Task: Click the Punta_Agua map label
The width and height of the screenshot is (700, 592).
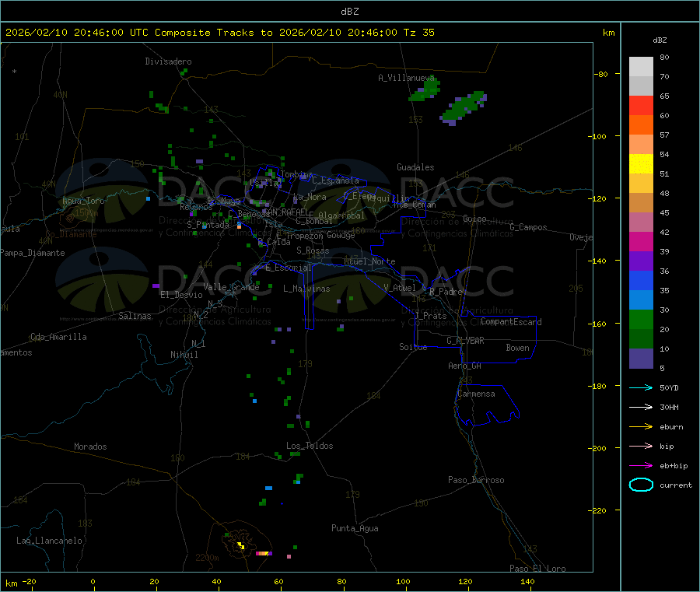Action: click(355, 528)
